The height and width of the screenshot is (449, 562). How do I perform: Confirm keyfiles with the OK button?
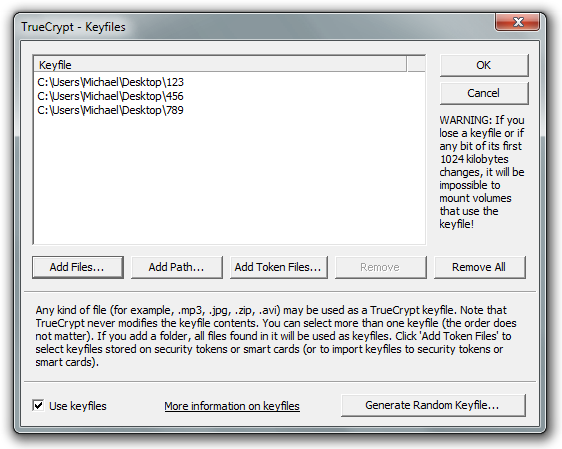point(484,65)
